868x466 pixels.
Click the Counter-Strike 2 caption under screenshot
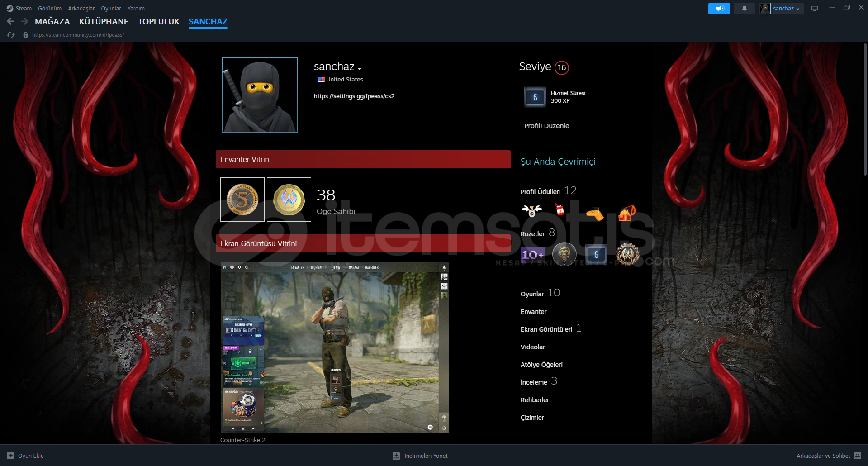point(243,440)
